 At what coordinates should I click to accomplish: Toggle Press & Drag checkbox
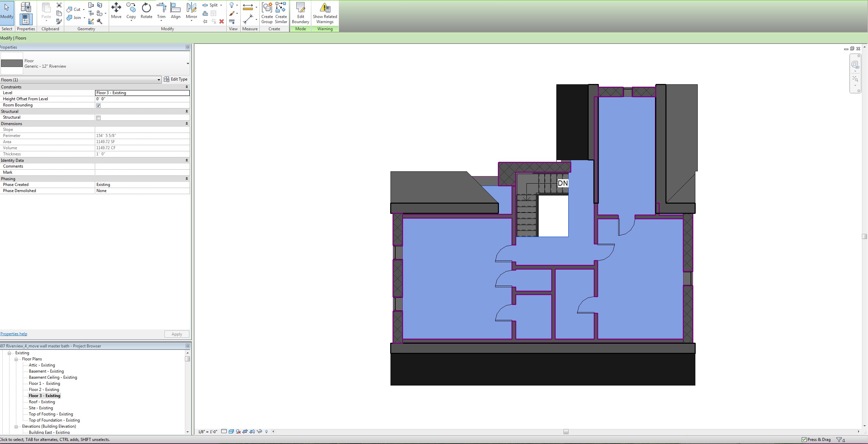[804, 440]
